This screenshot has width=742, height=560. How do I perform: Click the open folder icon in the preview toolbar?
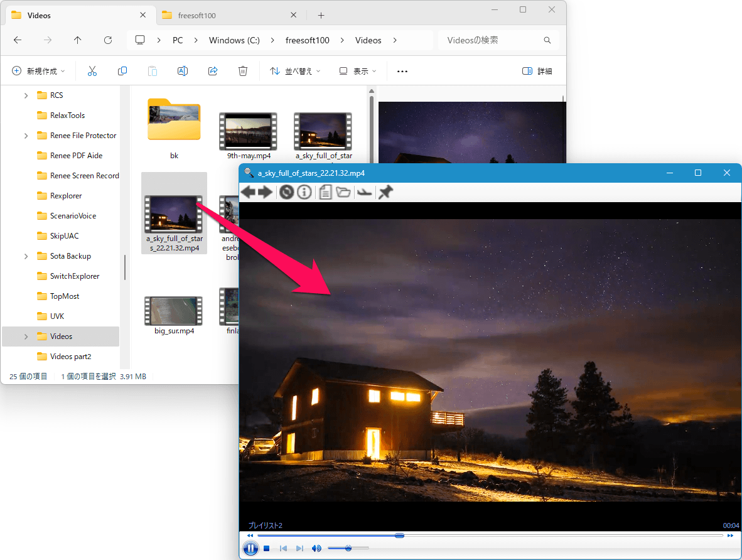pos(343,192)
